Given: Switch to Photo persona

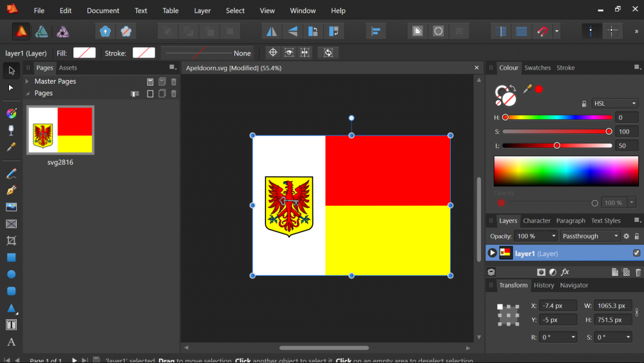Looking at the screenshot, I should click(63, 31).
